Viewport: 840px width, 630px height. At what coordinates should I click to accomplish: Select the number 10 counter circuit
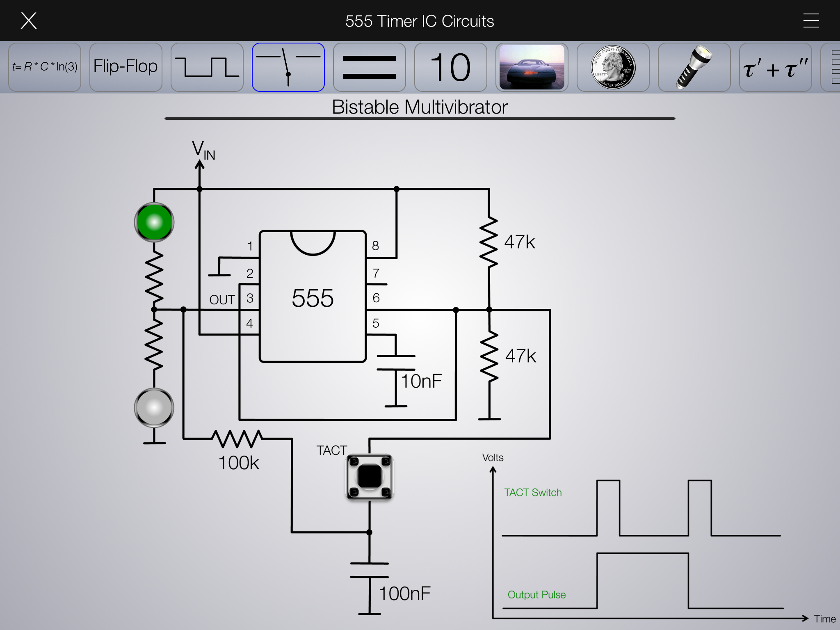click(450, 67)
